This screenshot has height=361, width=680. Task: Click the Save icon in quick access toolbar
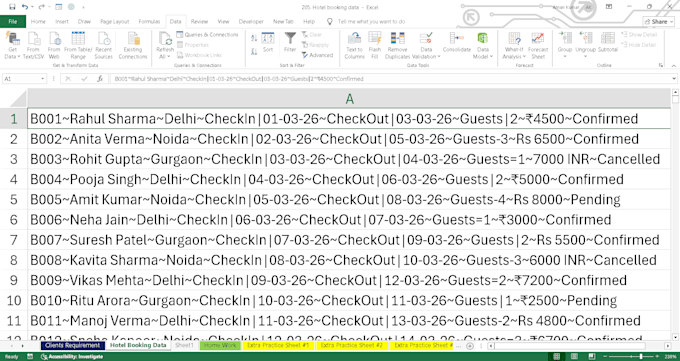12,7
